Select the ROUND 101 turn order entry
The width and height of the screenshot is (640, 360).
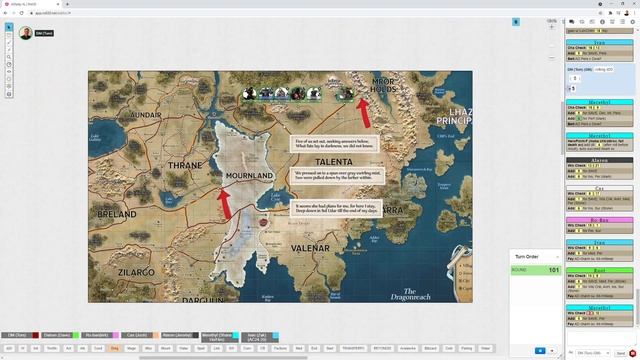point(536,270)
